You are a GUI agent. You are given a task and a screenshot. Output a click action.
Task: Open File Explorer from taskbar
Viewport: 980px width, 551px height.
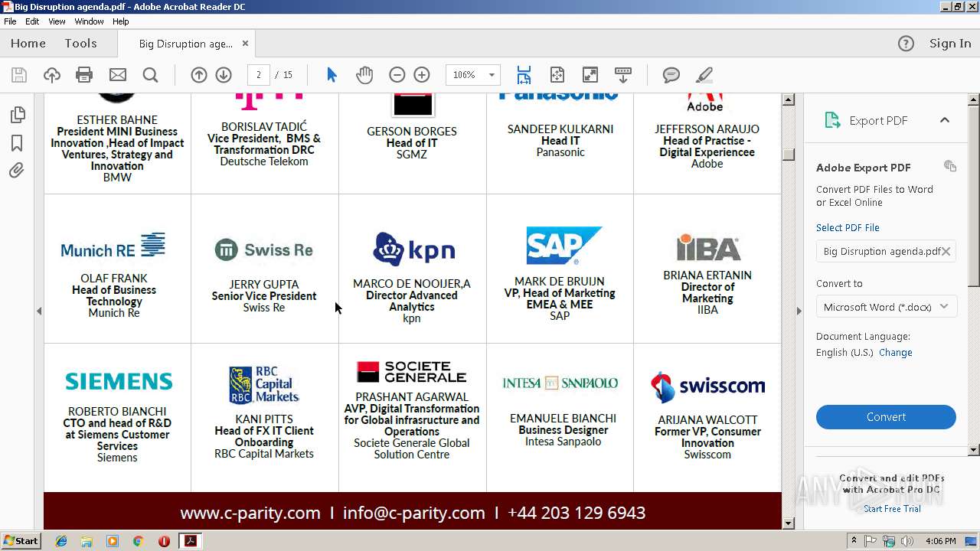[87, 541]
